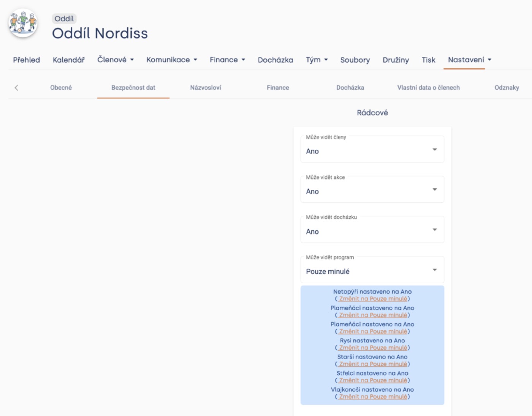The image size is (532, 416).
Task: Open the Komunikace dropdown menu
Action: 172,60
